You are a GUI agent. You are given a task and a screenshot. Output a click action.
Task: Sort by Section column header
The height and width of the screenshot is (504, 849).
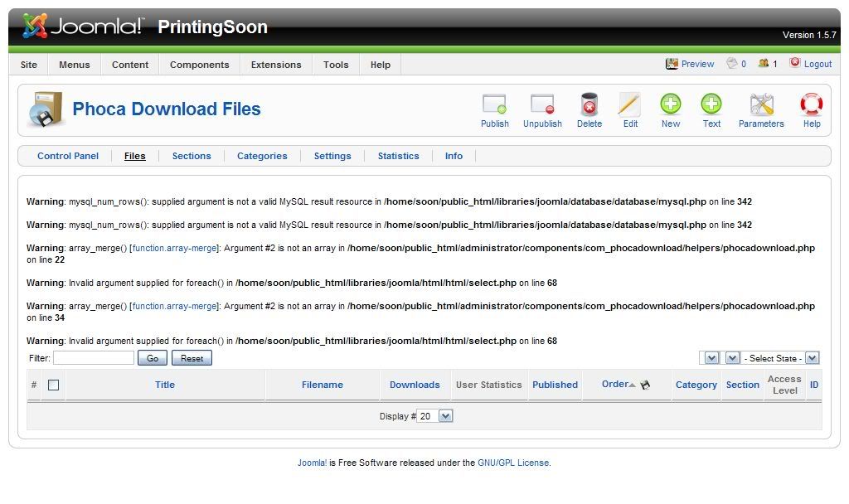[x=742, y=385]
